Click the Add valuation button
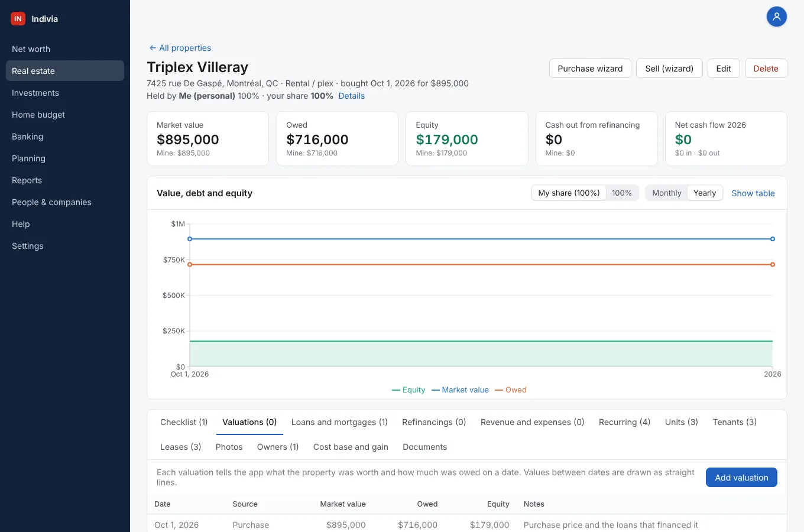Viewport: 804px width, 532px height. point(741,478)
